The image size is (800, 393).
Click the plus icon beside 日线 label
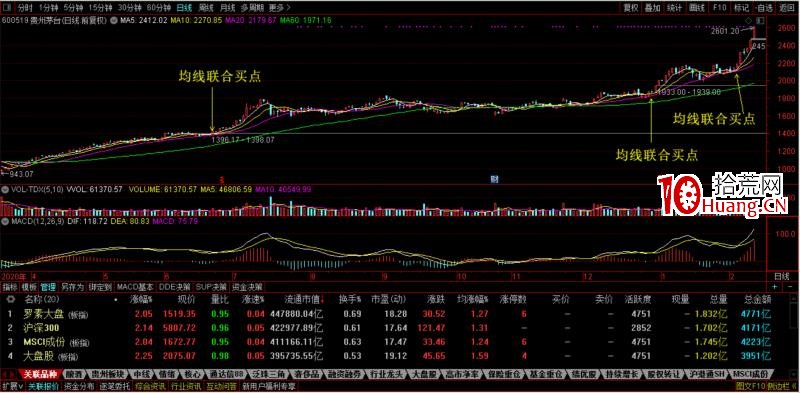point(774,287)
